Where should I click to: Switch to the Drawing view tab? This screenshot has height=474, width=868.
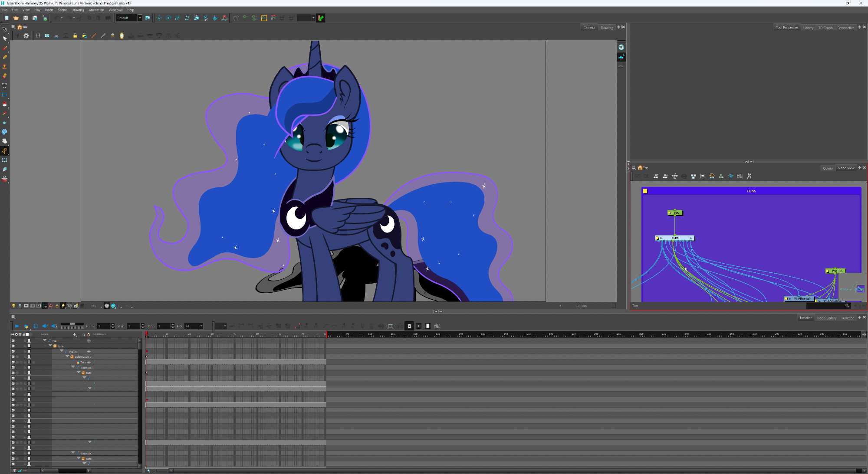pyautogui.click(x=607, y=28)
